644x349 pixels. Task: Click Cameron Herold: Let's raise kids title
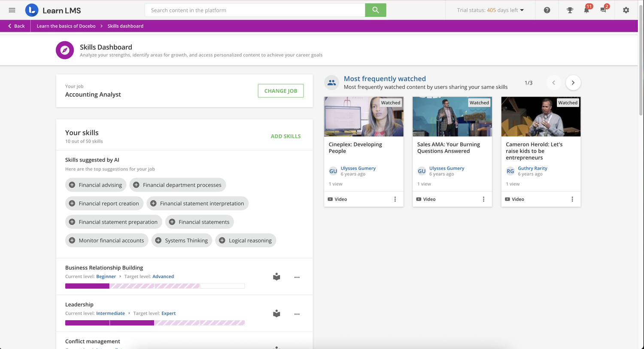534,151
